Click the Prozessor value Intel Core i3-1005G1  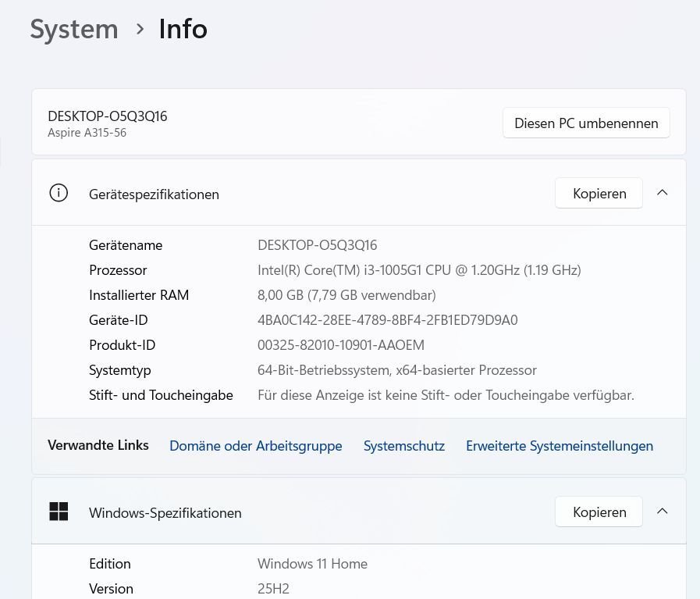(418, 270)
